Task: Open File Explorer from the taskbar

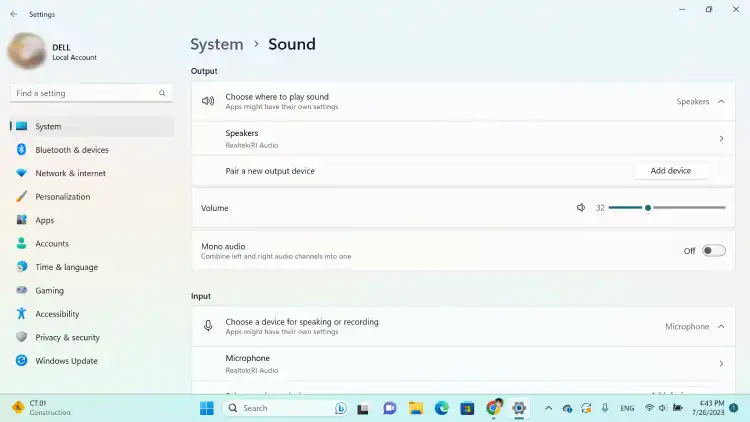Action: (x=416, y=408)
